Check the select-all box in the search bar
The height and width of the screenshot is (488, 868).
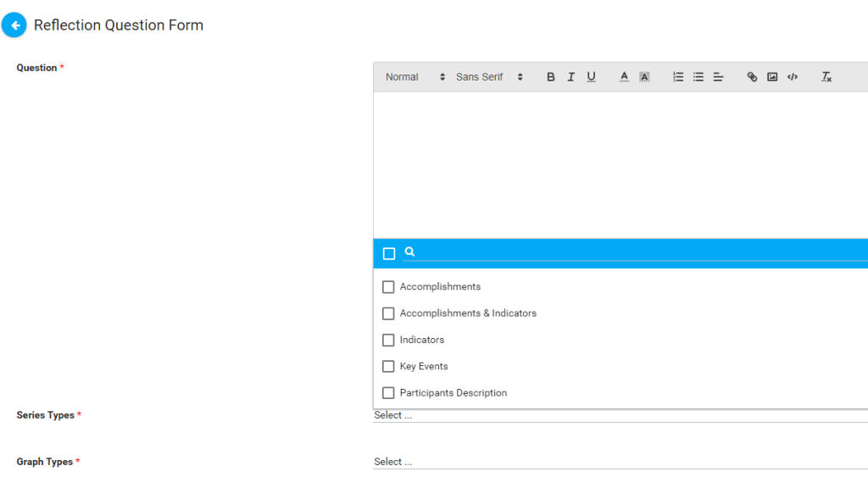[389, 252]
